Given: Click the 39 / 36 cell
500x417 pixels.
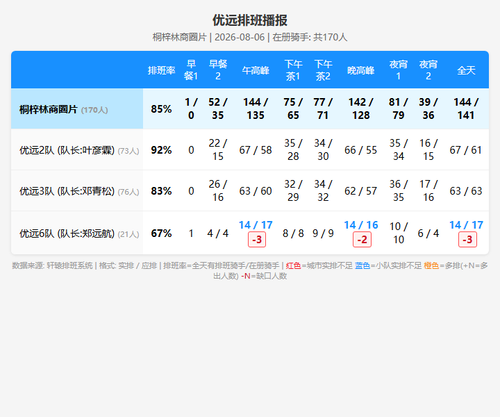Looking at the screenshot, I should pos(428,109).
